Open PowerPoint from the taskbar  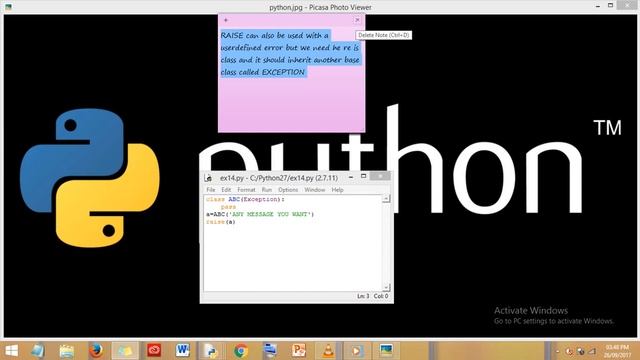point(299,351)
